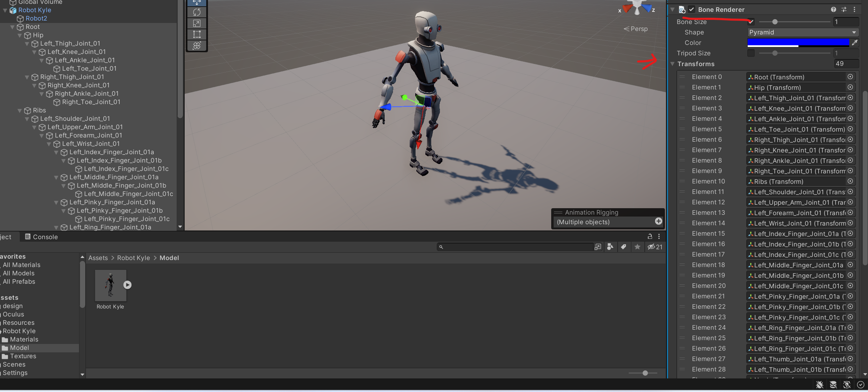Lock the Project panel with padlock icon

[650, 236]
